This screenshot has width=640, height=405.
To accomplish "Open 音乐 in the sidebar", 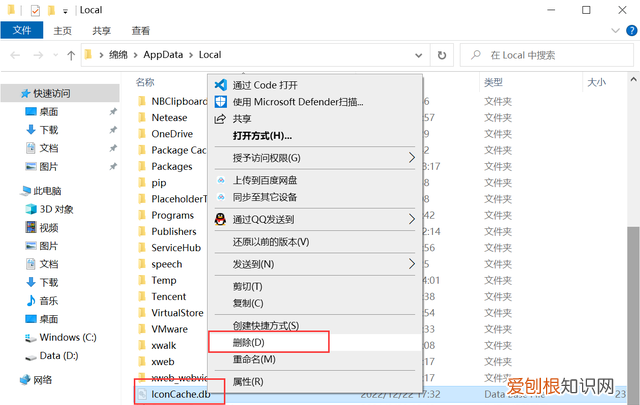I will pos(42,301).
